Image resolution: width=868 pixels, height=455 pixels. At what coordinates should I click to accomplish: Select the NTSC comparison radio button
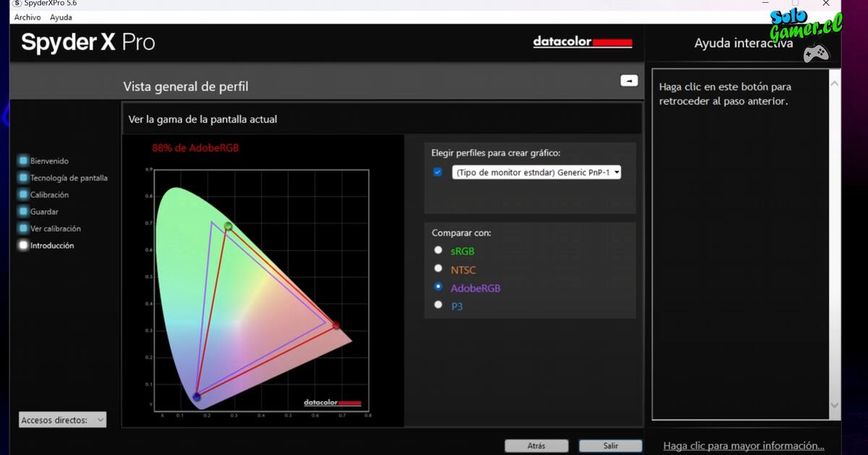pos(438,268)
